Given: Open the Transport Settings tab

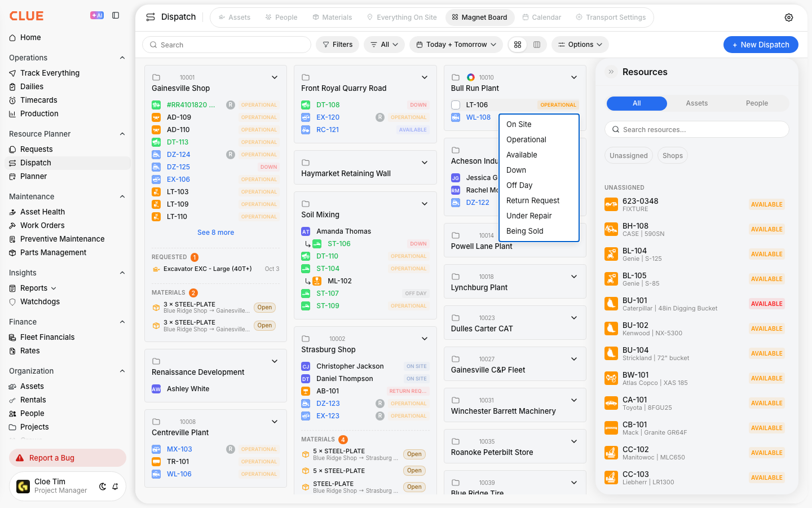Looking at the screenshot, I should (x=611, y=17).
